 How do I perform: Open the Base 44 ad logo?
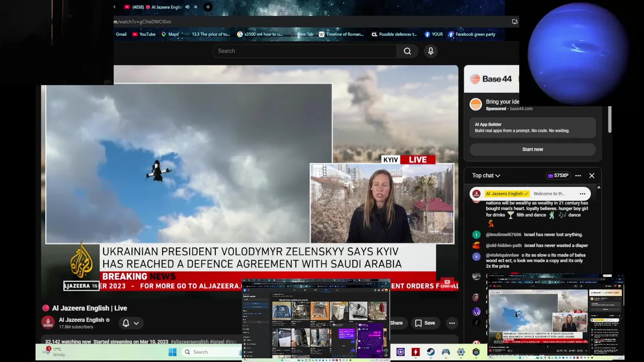[491, 79]
